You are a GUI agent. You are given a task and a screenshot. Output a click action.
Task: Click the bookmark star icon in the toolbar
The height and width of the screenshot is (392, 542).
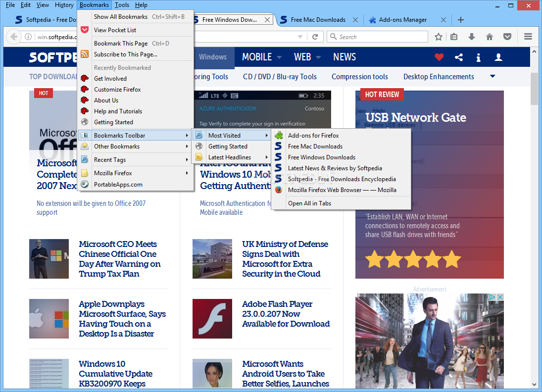tap(438, 37)
